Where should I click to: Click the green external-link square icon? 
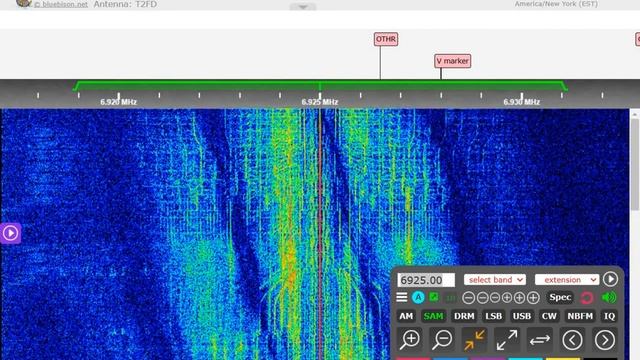434,297
